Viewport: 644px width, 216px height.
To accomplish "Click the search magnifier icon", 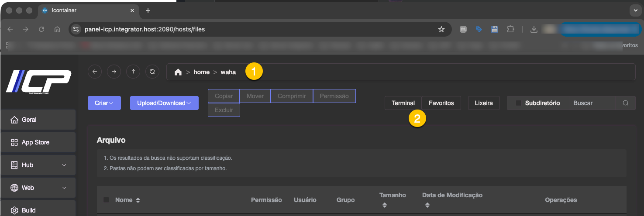I will (626, 103).
